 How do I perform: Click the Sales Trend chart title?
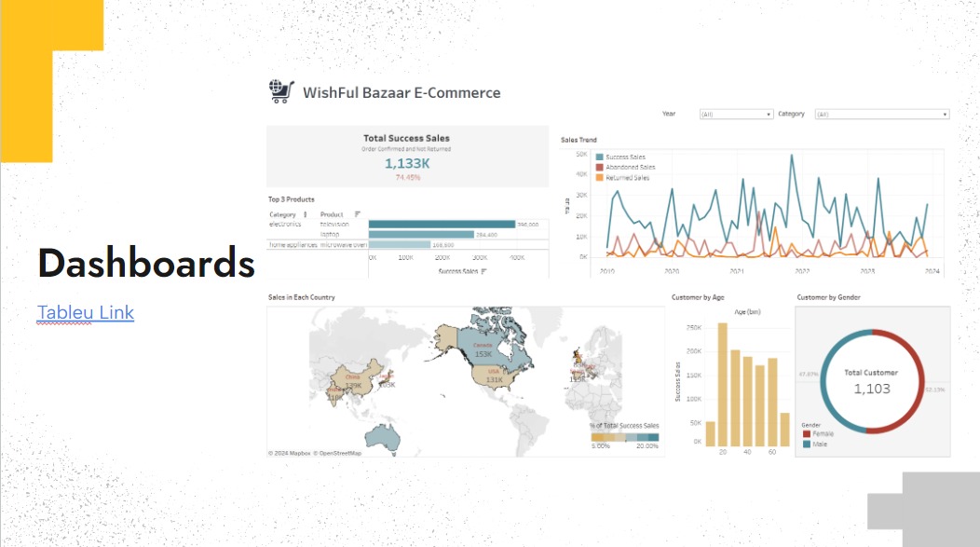[x=578, y=140]
